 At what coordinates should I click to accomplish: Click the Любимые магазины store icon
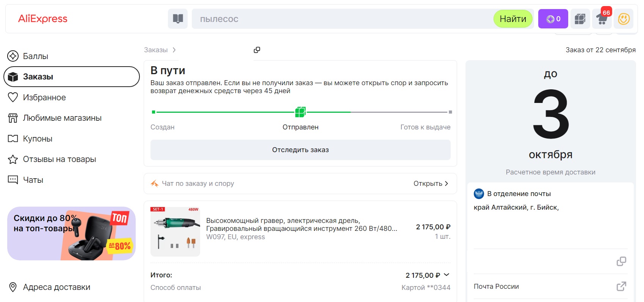pos(13,118)
